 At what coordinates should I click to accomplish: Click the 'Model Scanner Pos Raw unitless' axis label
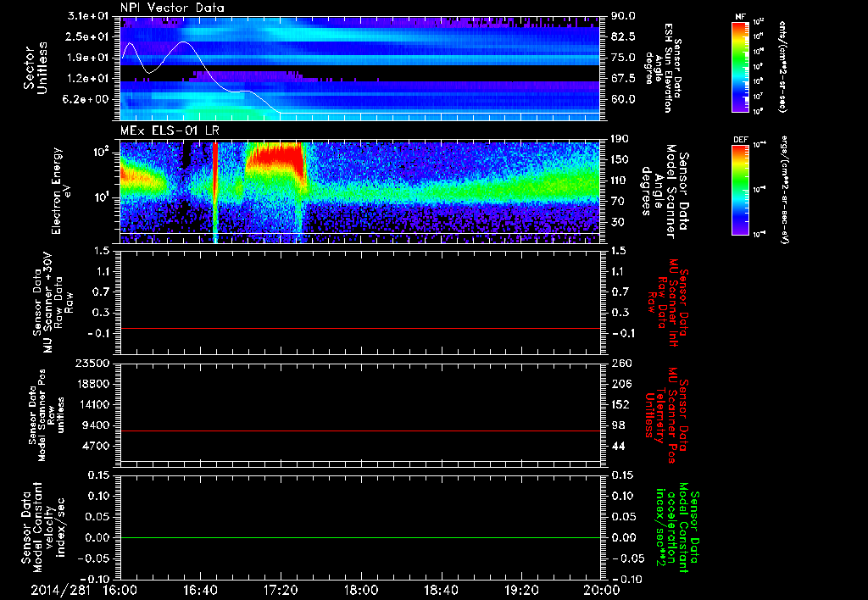47,415
